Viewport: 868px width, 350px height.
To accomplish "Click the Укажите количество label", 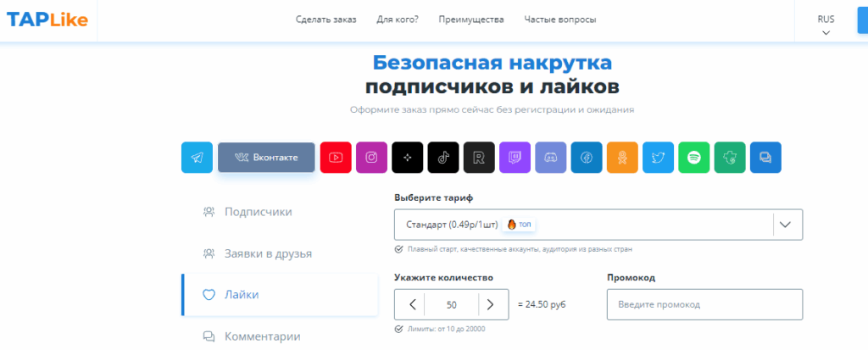I will point(444,277).
